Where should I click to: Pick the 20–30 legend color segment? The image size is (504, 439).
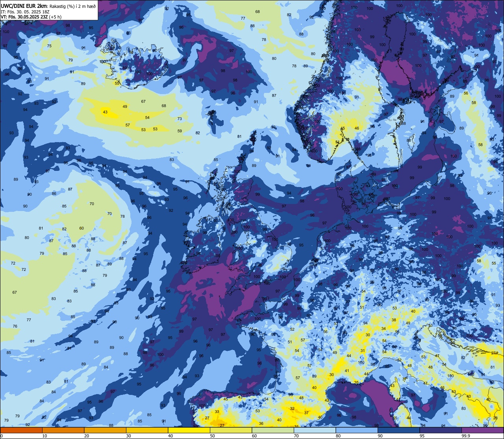(105, 430)
